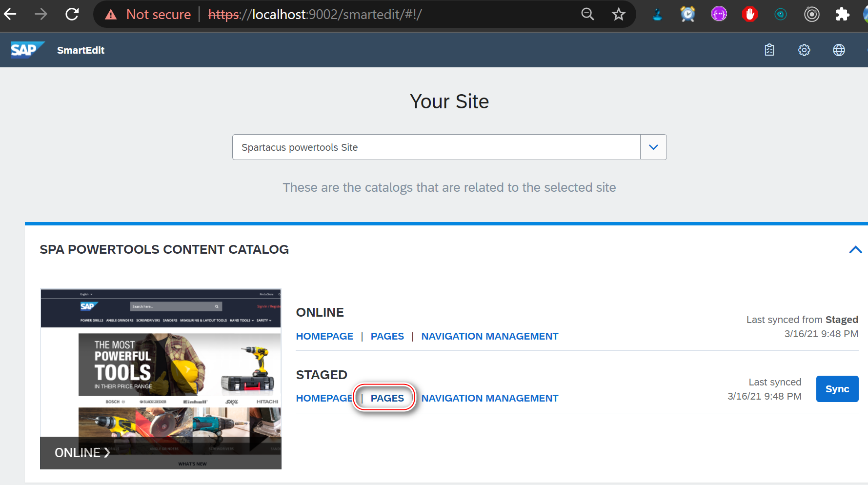
Task: Click the SPA POWERTOOLS CONTENT CATALOG heading
Action: tap(164, 249)
